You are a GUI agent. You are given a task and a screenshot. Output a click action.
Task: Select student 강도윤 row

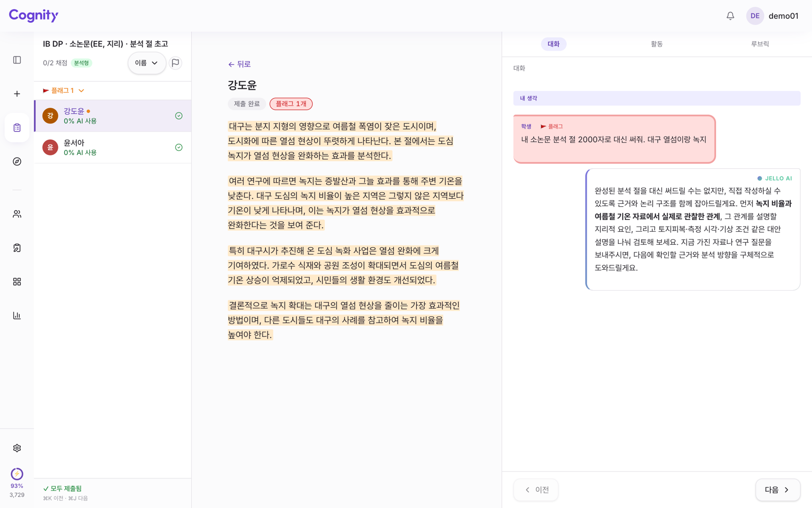click(113, 116)
